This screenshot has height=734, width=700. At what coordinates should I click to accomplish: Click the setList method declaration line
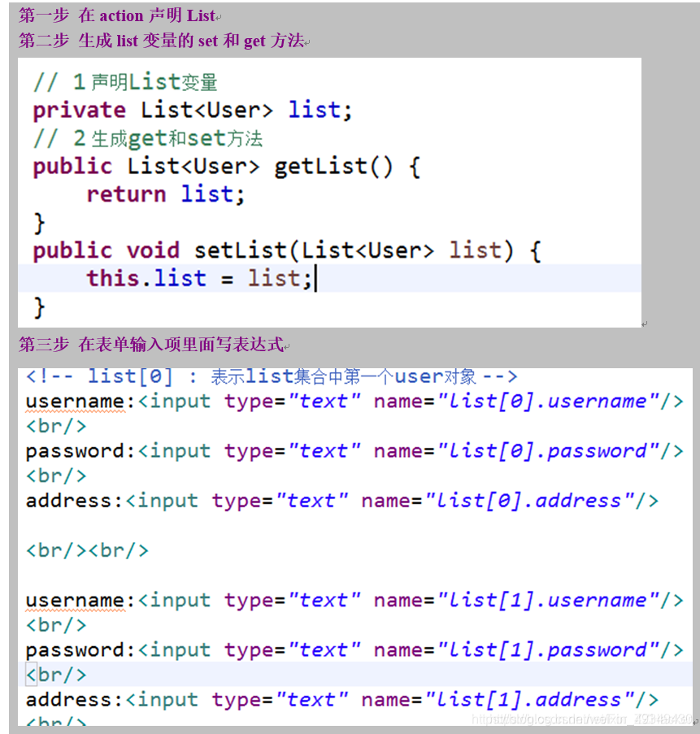[286, 250]
